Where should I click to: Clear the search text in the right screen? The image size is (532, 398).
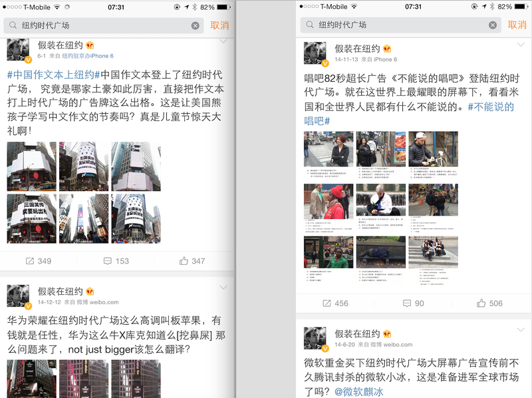click(493, 25)
